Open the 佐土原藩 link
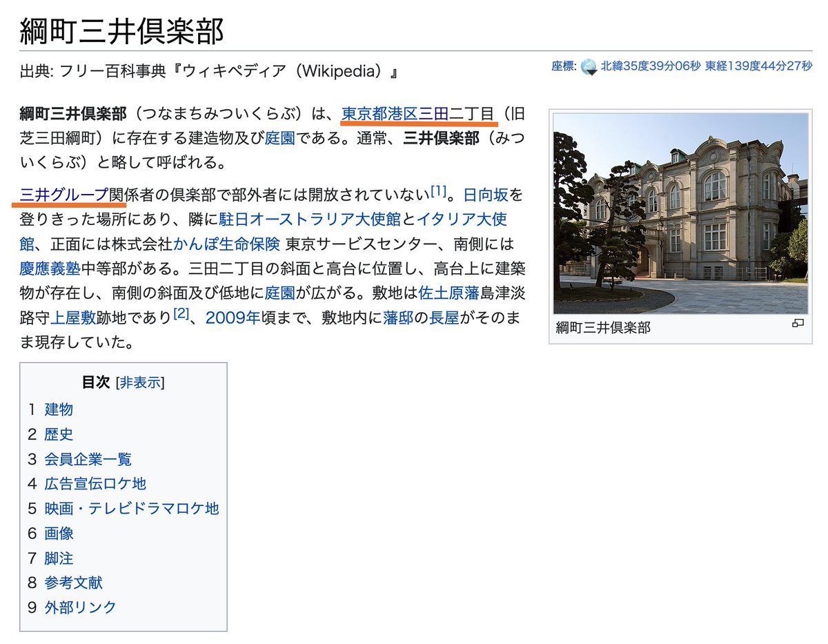This screenshot has width=828, height=644. click(x=448, y=293)
